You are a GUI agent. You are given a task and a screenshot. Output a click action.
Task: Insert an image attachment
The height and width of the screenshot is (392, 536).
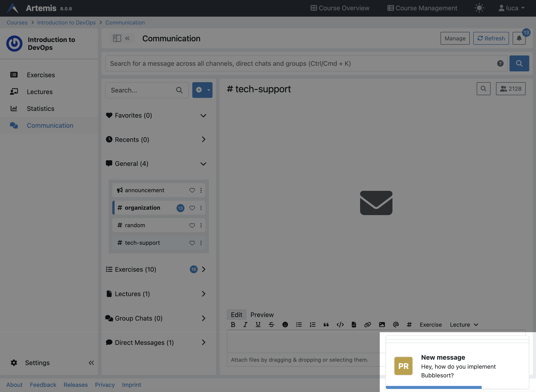(382, 325)
